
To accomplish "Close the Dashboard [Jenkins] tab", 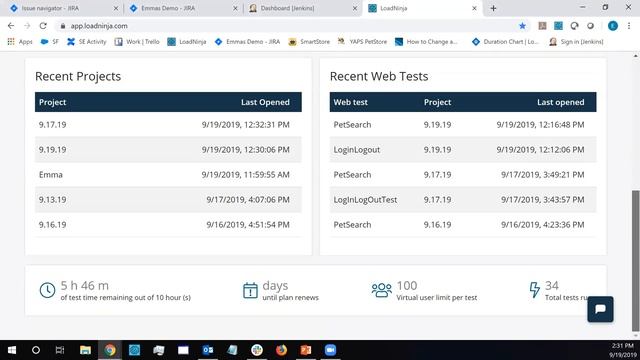I will tap(355, 8).
